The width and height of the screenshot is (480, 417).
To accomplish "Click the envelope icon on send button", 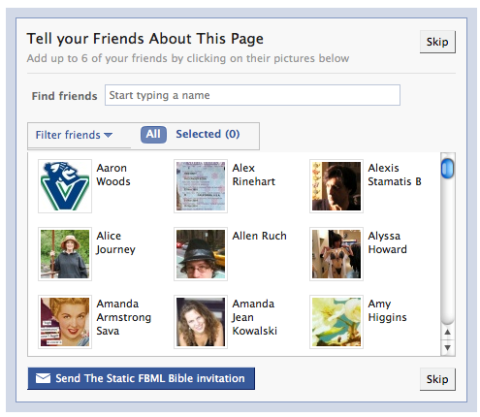I will coord(43,378).
